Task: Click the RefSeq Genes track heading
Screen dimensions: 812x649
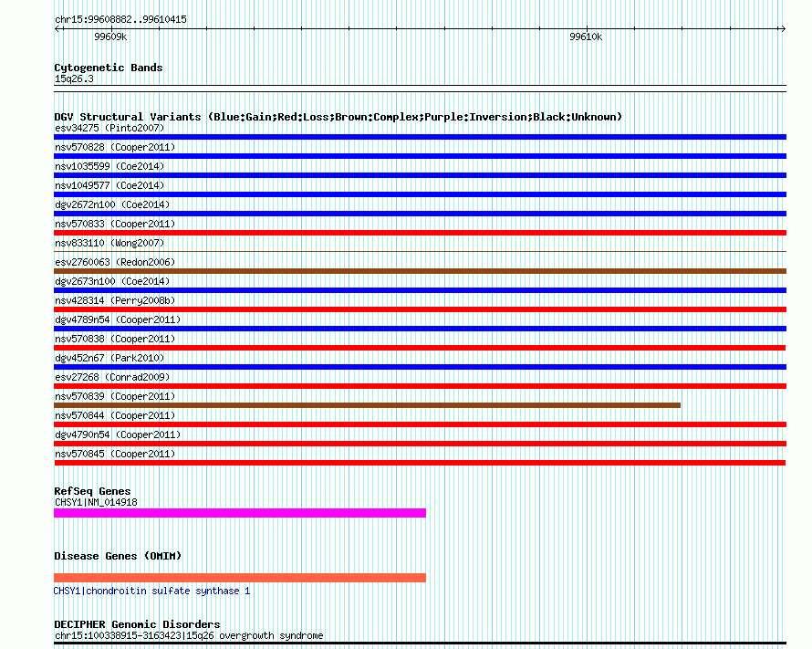Action: click(x=92, y=491)
